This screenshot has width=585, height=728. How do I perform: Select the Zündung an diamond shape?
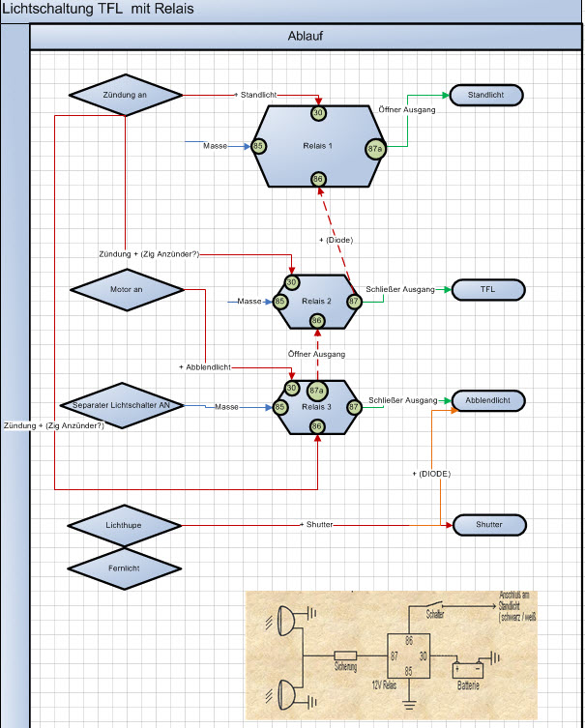(125, 95)
